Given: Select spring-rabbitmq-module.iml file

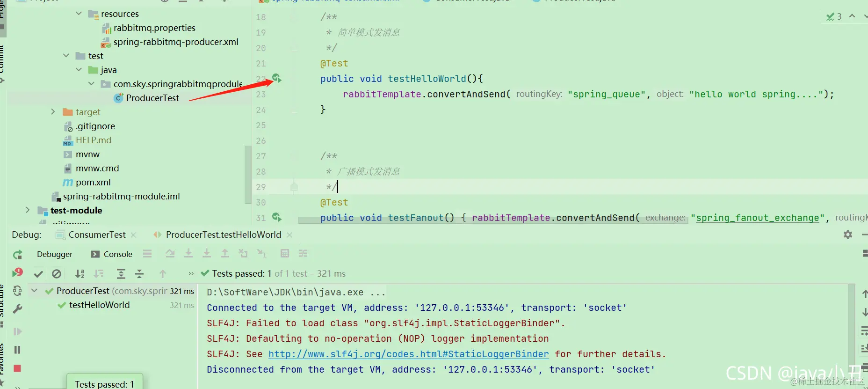Looking at the screenshot, I should [122, 197].
